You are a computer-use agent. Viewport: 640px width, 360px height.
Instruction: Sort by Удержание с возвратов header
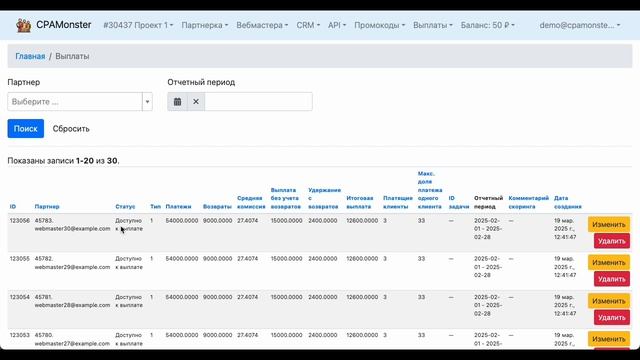coord(324,198)
